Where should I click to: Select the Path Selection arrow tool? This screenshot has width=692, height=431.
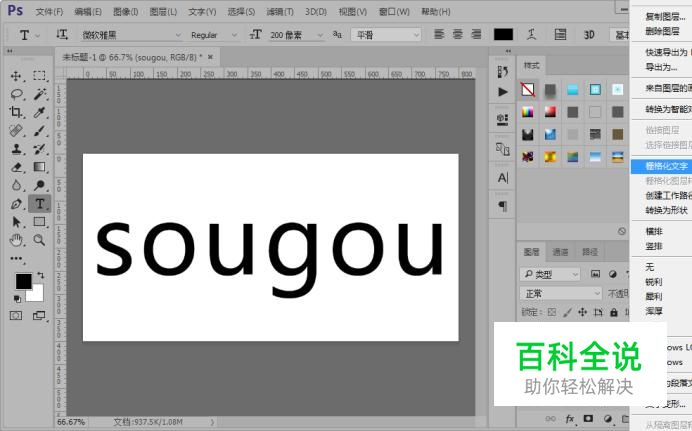click(16, 222)
